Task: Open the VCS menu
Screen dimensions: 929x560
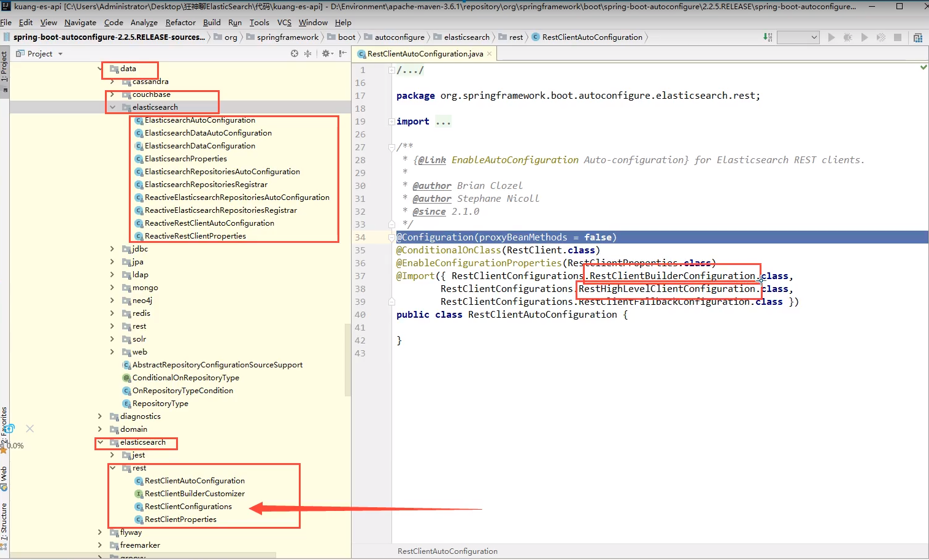Action: tap(284, 22)
